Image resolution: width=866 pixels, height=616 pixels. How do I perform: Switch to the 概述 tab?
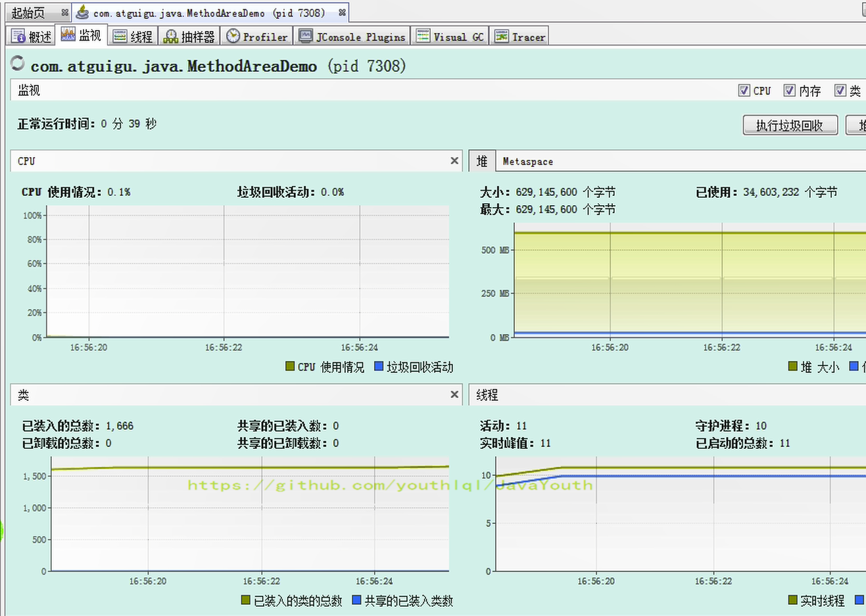32,37
